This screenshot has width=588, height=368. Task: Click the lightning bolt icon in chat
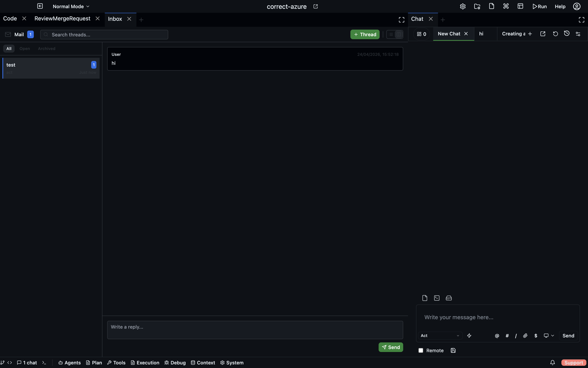point(469,336)
